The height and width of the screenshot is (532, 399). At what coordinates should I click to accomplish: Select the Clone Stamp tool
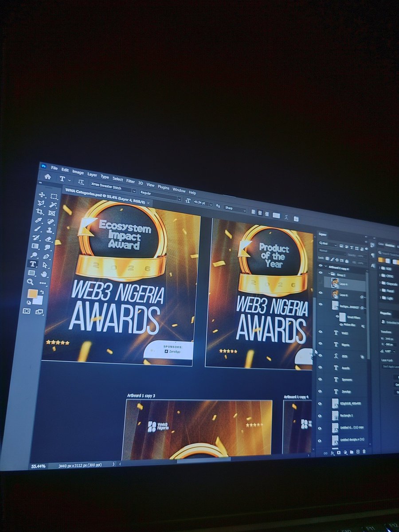49,231
